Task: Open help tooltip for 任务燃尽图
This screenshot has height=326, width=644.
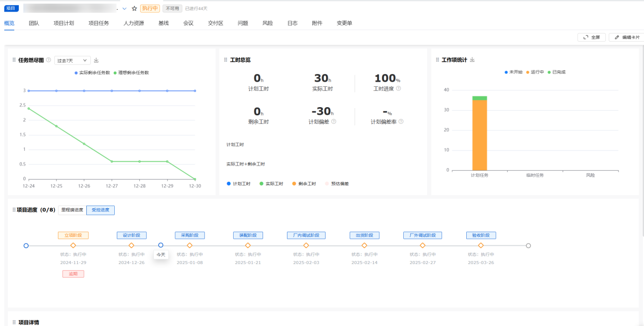Action: [x=49, y=60]
